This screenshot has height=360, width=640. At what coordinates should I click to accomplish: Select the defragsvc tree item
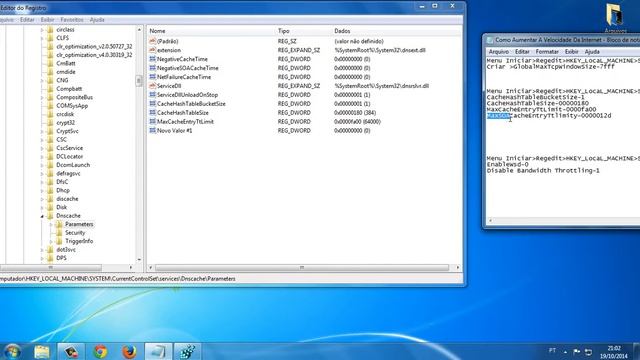point(68,173)
